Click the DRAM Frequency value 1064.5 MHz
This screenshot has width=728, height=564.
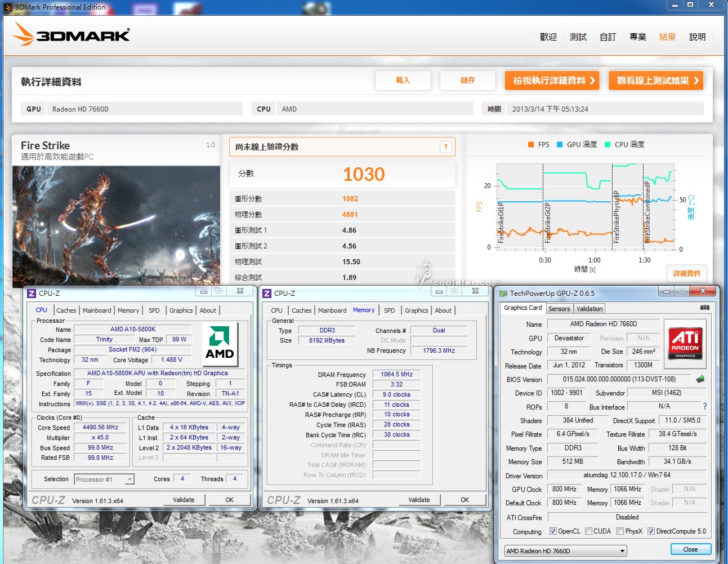click(x=396, y=374)
